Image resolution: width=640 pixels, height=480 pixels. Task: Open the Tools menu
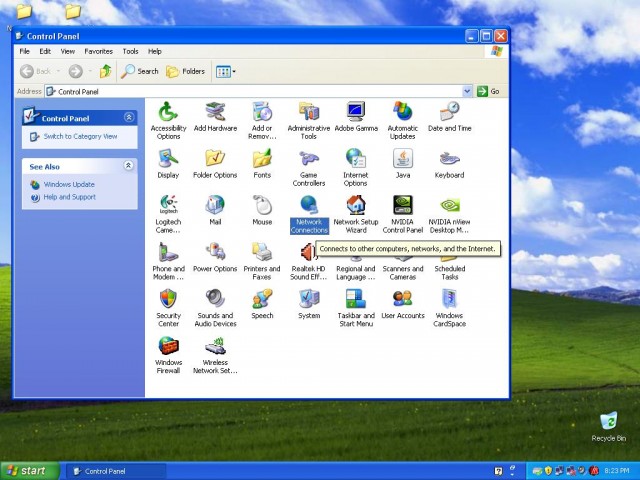pos(130,51)
